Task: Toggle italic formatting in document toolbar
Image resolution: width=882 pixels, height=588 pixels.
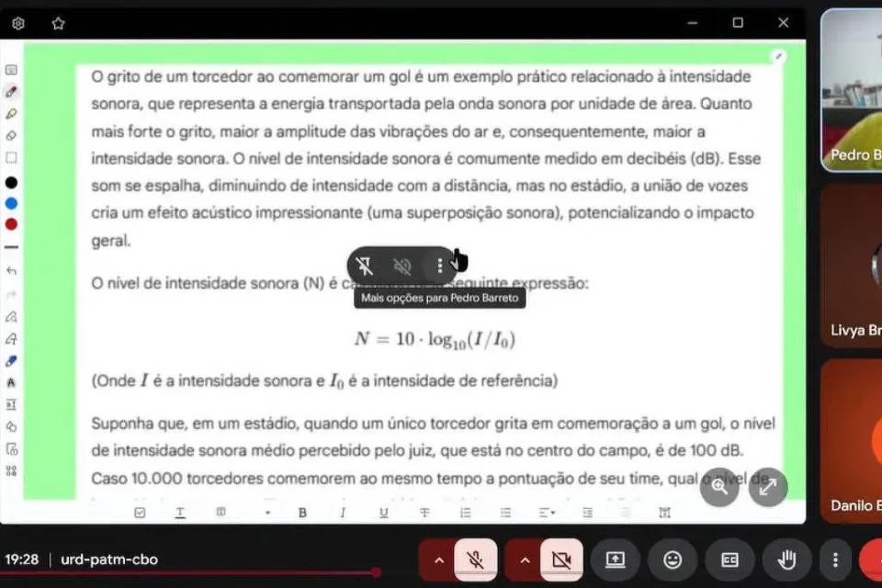Action: click(343, 513)
